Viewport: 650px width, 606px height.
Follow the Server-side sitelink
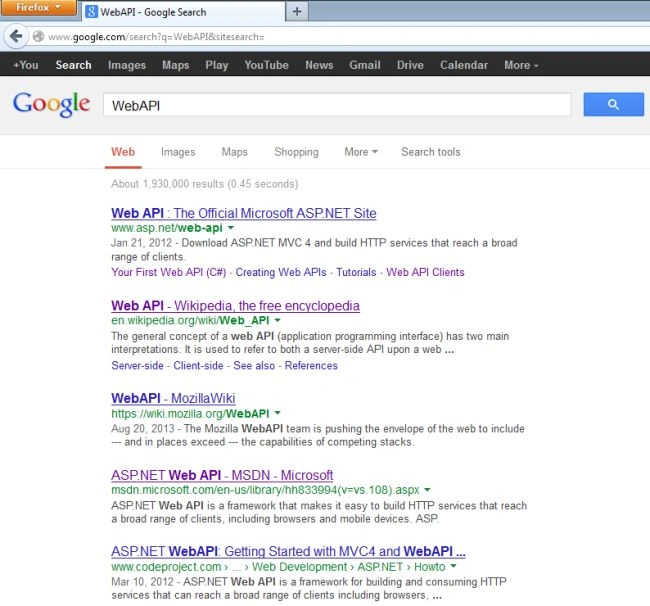click(x=137, y=366)
